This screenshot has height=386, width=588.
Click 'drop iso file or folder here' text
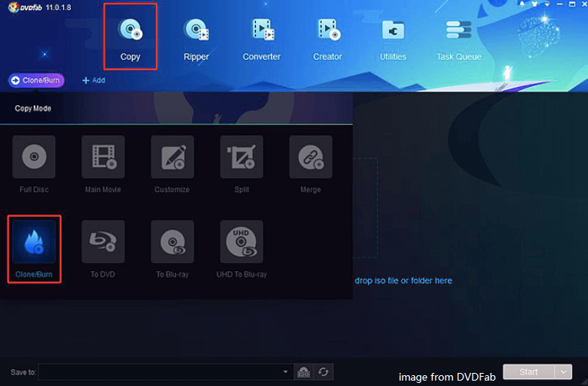click(404, 281)
